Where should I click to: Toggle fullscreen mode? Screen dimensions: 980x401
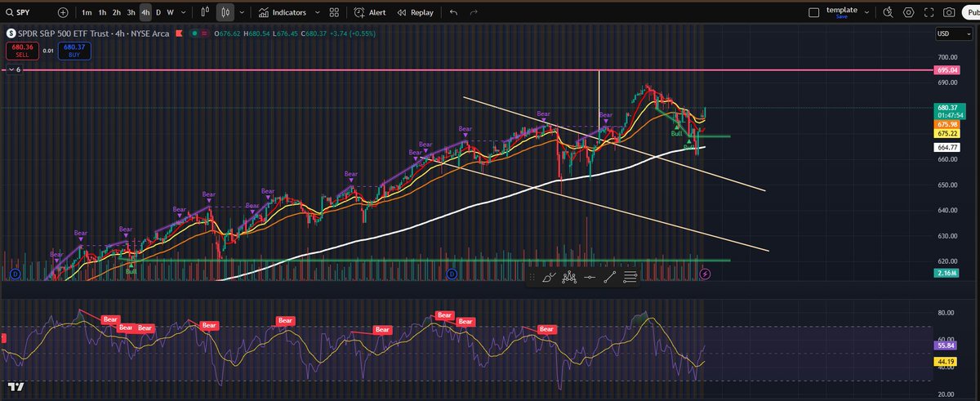click(x=929, y=12)
